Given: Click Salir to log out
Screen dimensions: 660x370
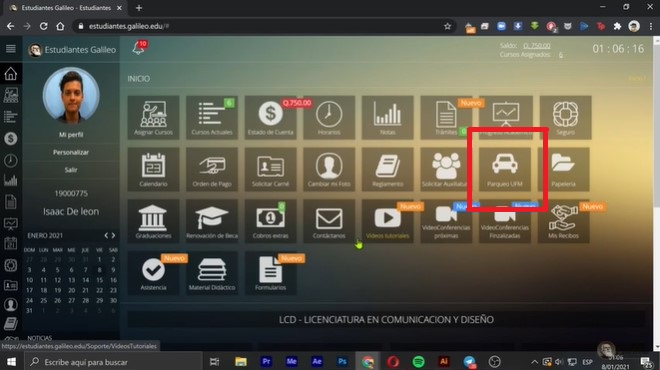Looking at the screenshot, I should pos(71,170).
